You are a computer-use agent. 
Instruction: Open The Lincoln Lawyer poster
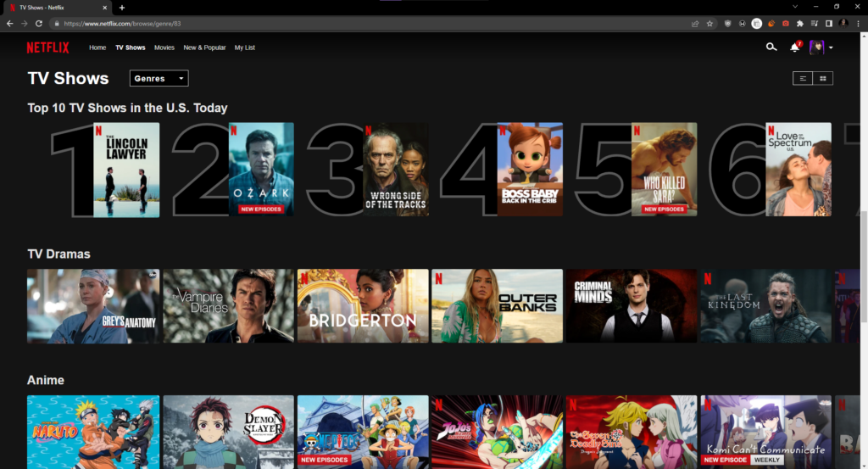[126, 170]
